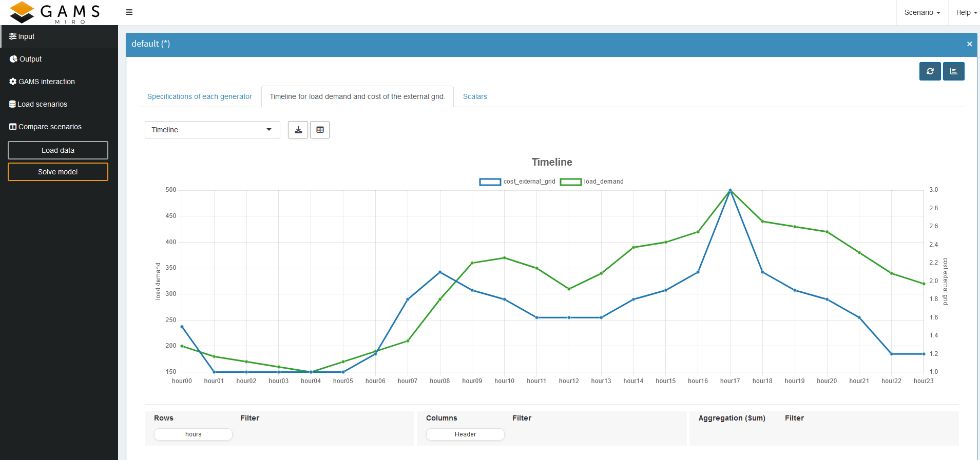980x460 pixels.
Task: Expand the Scenario menu
Action: pyautogui.click(x=922, y=12)
